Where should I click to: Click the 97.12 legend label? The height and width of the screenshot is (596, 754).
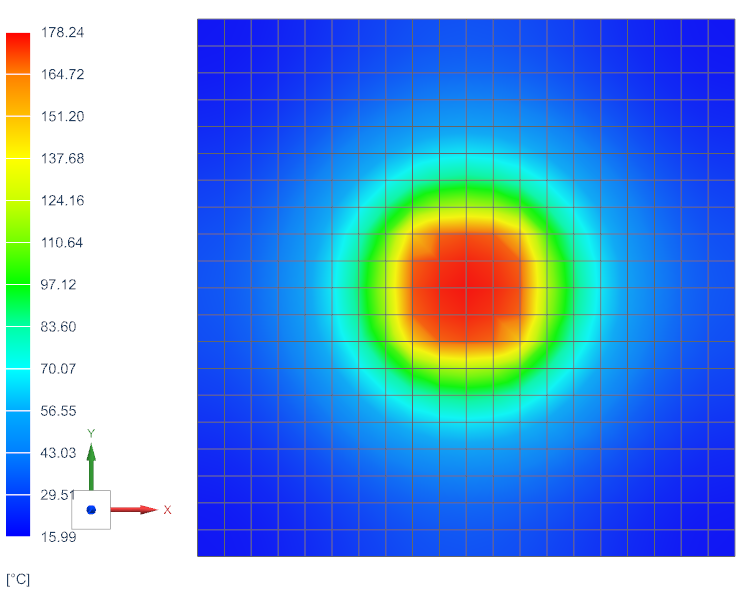pos(58,285)
